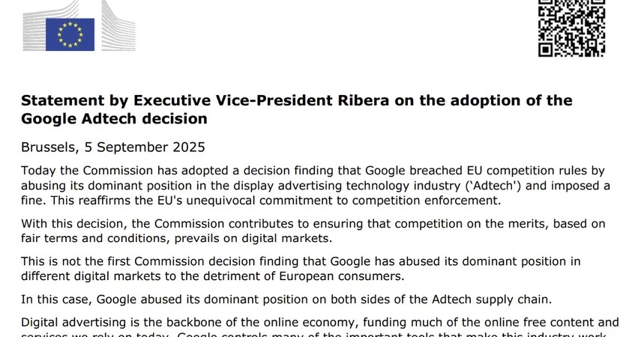Click the paragraph starting 'Digital advertising is the backbone'

click(x=320, y=327)
